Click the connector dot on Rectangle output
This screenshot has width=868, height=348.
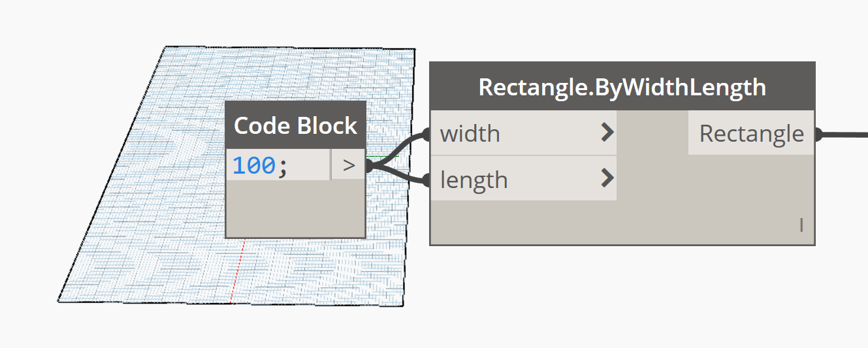pos(818,134)
